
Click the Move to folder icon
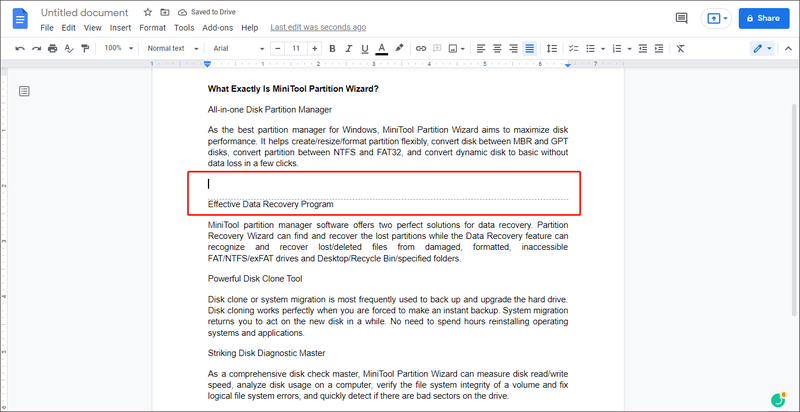[x=164, y=12]
